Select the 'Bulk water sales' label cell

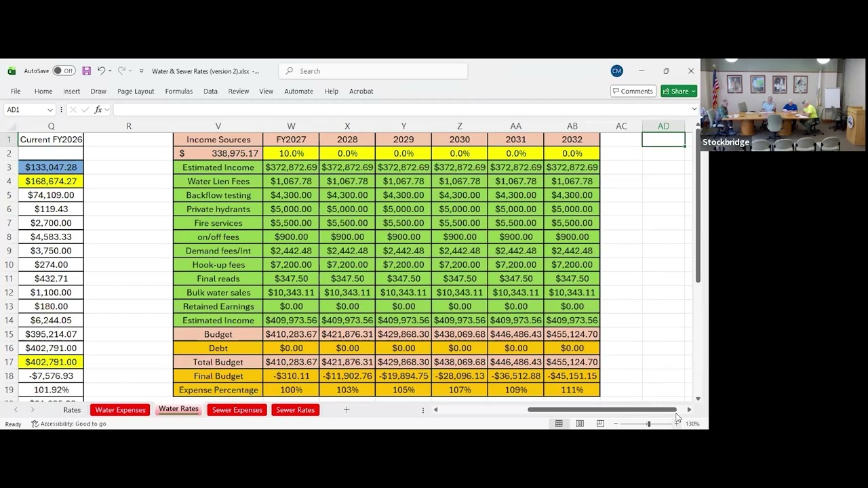[x=218, y=293]
